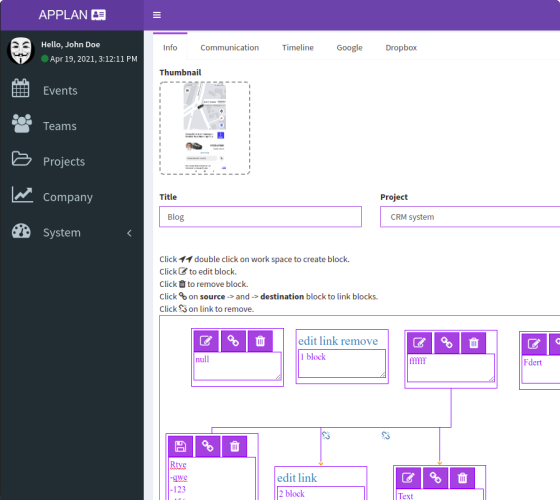
Task: Click the 'Apr 19, 2021, 3:12:11 PM' timestamp
Action: point(94,59)
